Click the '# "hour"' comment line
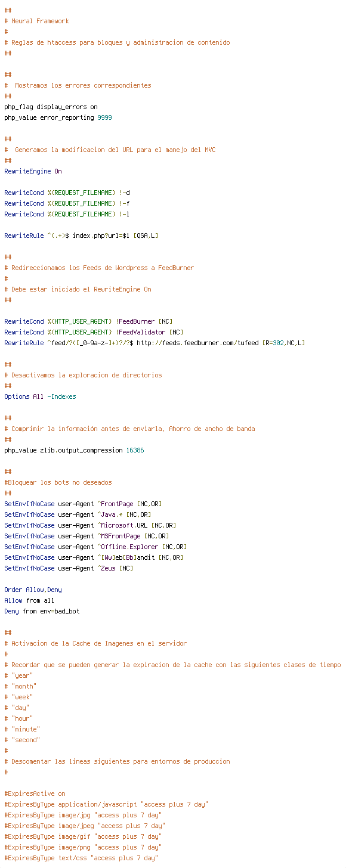 pos(18,718)
